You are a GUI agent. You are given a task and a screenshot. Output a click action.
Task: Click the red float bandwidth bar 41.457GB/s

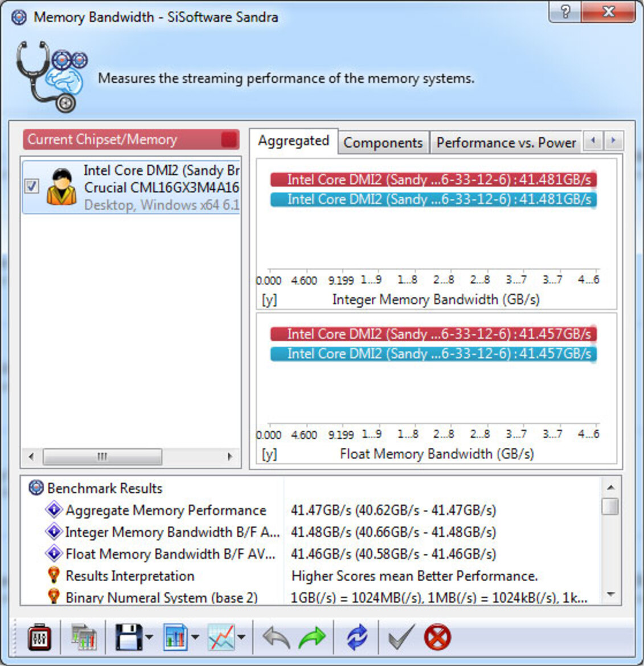[x=433, y=334]
